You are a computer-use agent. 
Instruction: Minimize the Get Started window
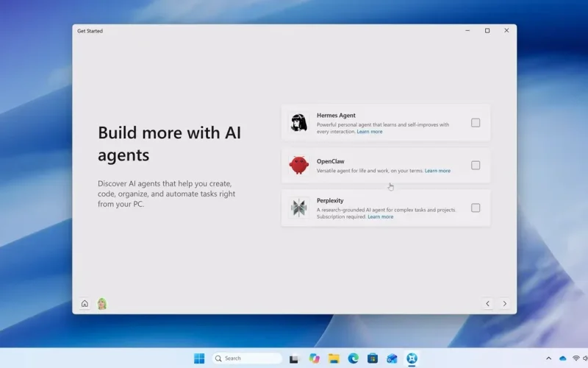coord(467,30)
